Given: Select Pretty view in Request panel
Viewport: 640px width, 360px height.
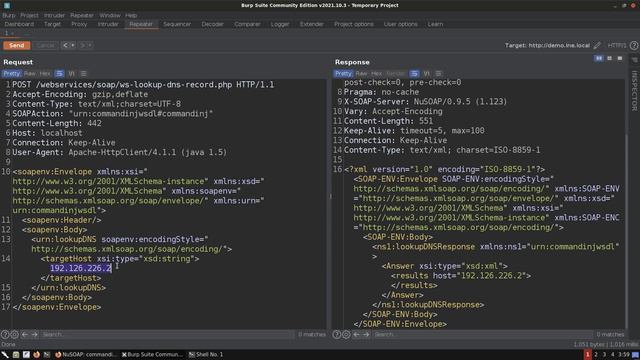Looking at the screenshot, I should click(11, 73).
